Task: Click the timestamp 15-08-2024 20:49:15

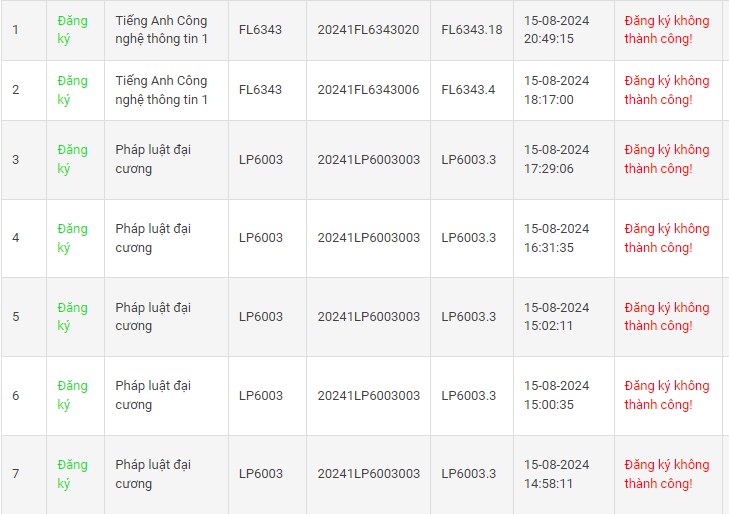Action: point(556,29)
